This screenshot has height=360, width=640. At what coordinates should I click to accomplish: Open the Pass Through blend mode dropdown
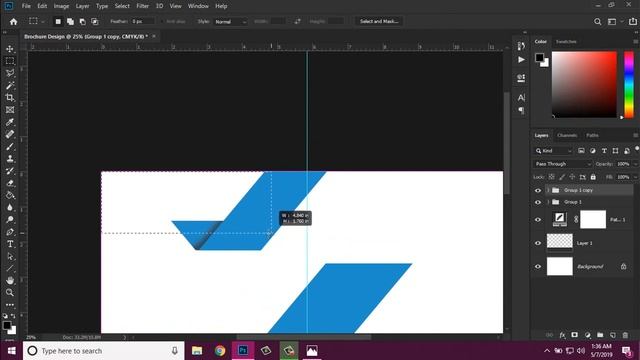pyautogui.click(x=562, y=164)
